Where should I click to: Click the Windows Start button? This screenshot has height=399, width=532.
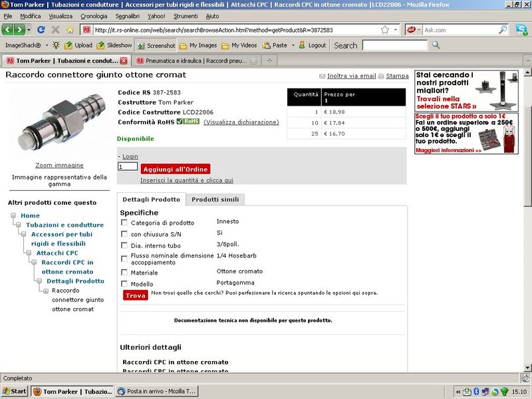click(x=14, y=392)
